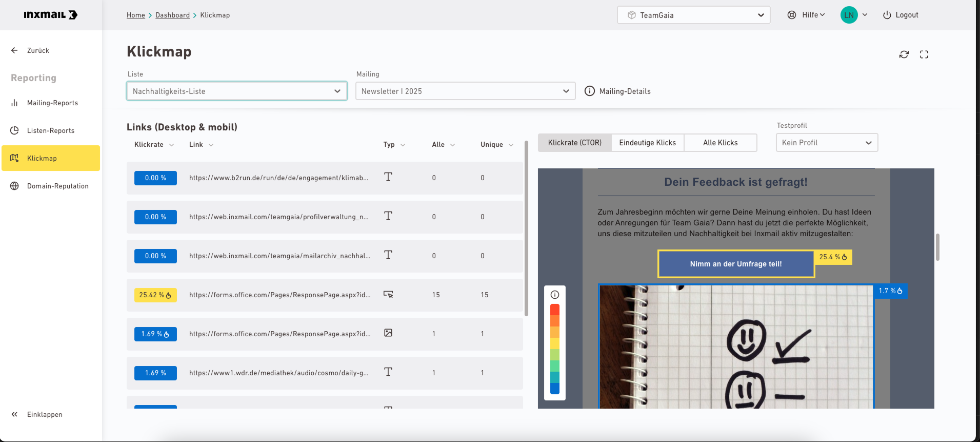The width and height of the screenshot is (980, 442).
Task: Open fullscreen view with the expand icon
Action: (x=924, y=54)
